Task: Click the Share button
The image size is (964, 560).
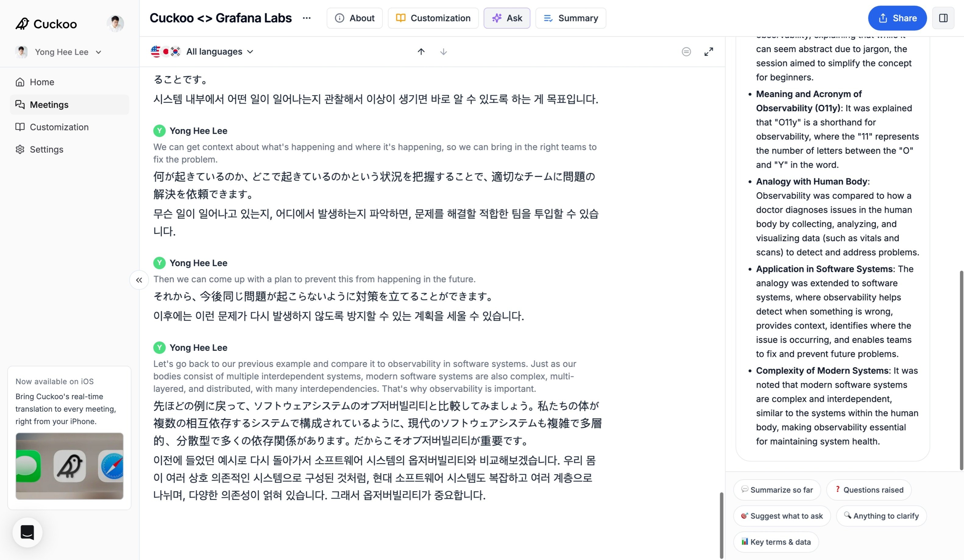Action: pyautogui.click(x=898, y=18)
